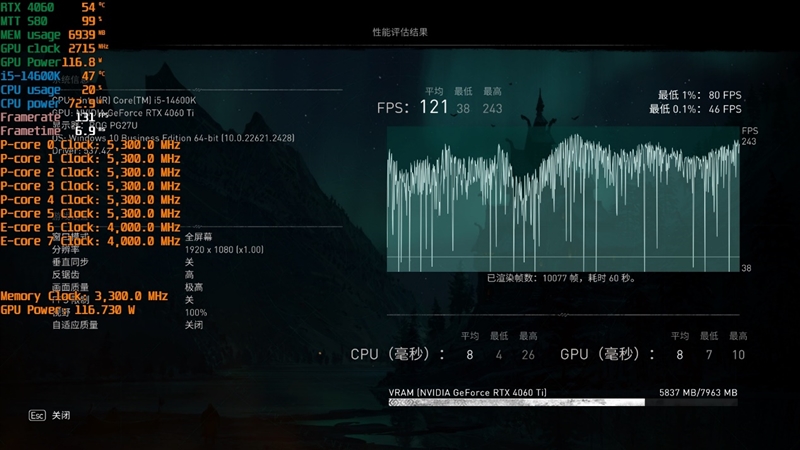Image resolution: width=800 pixels, height=450 pixels.
Task: Click the CPU average milliseconds value 8
Action: pyautogui.click(x=469, y=355)
